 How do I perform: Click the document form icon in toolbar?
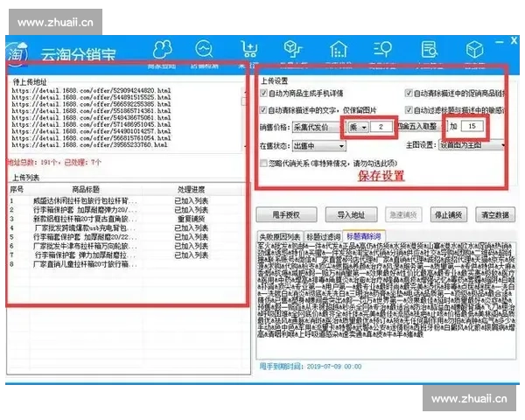pyautogui.click(x=430, y=49)
